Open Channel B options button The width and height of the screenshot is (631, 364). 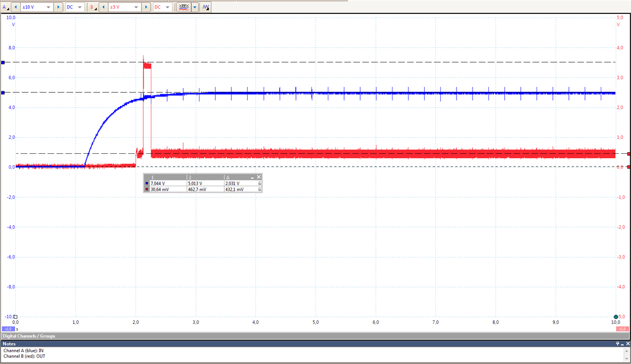tap(93, 7)
